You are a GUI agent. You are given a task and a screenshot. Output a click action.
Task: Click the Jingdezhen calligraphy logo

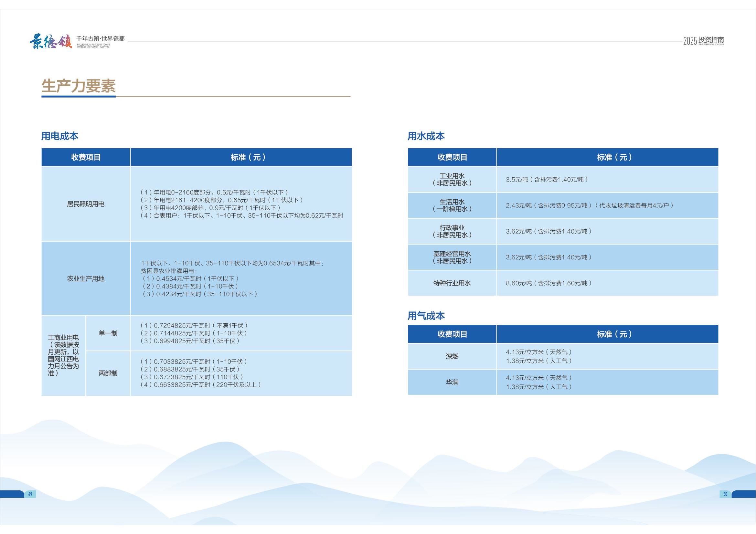[51, 42]
